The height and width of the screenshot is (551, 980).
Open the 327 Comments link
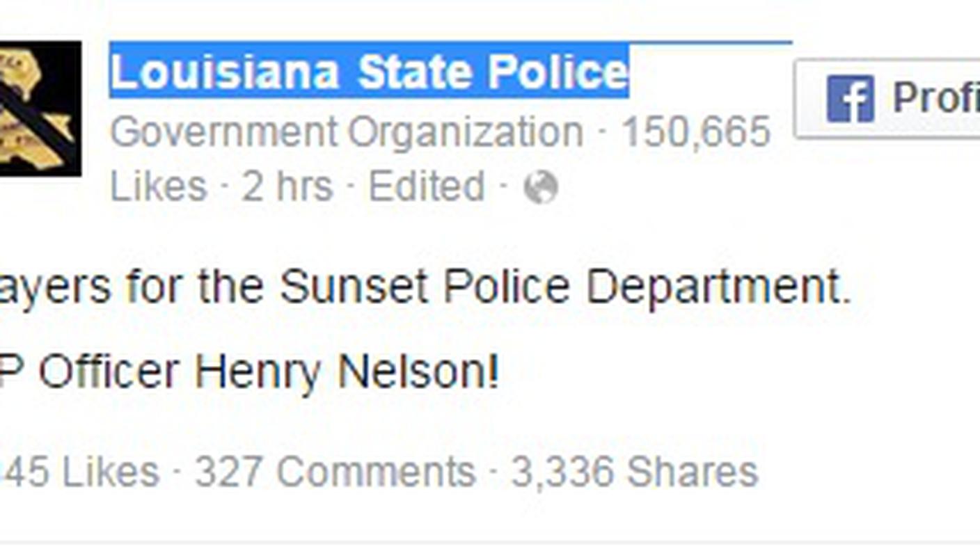335,472
